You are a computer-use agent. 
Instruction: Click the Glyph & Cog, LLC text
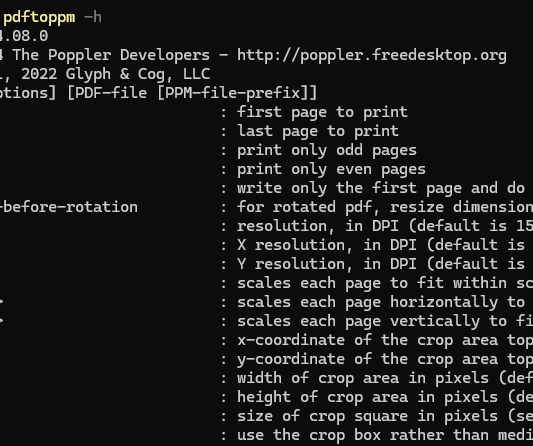point(138,74)
